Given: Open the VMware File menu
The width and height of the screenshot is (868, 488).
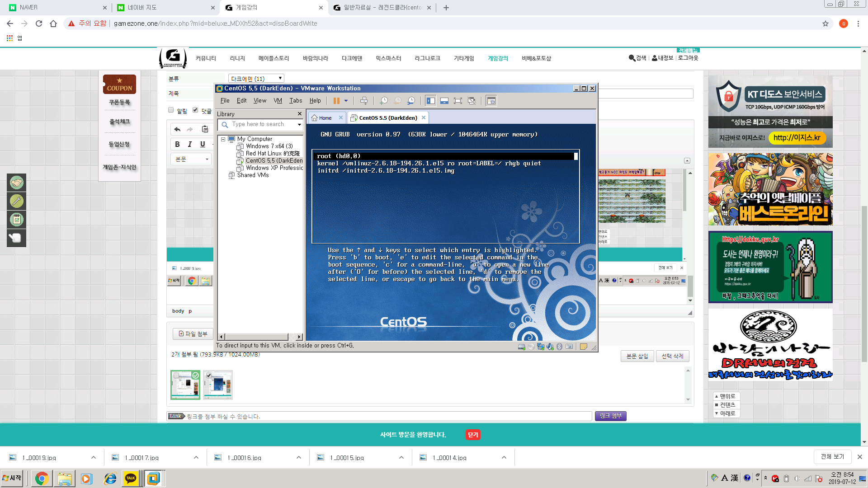Looking at the screenshot, I should click(225, 101).
